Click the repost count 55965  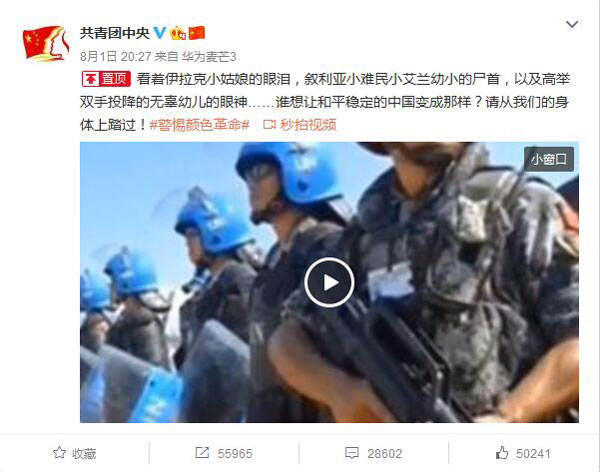pos(235,454)
